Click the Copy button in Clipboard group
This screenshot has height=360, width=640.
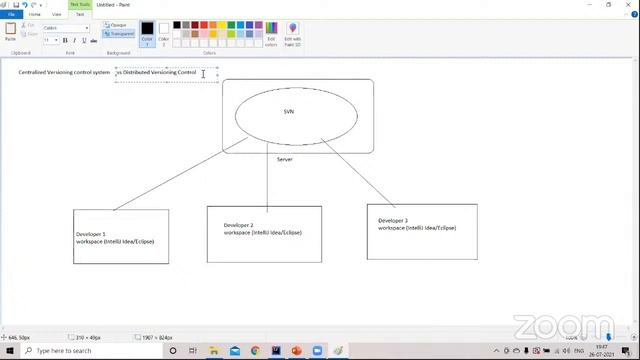29,34
